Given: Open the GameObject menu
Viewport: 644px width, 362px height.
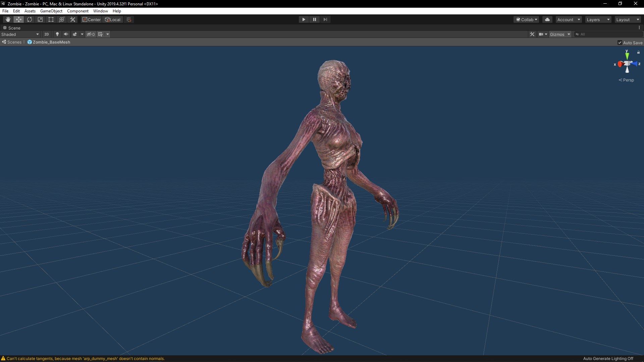Looking at the screenshot, I should [51, 11].
